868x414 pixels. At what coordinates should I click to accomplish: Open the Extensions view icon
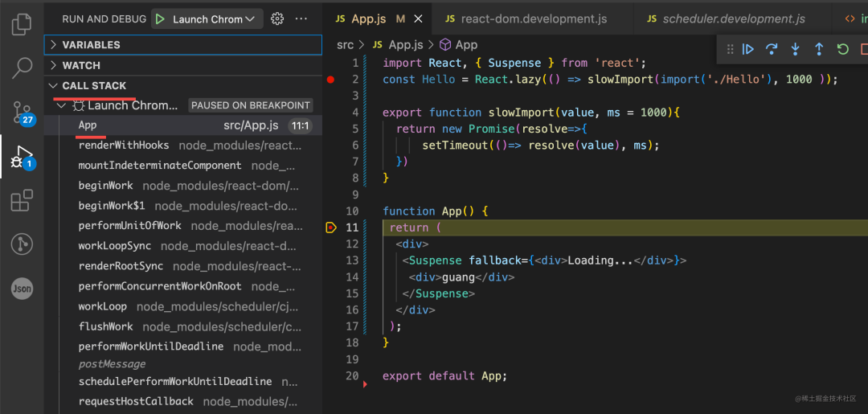pyautogui.click(x=22, y=200)
